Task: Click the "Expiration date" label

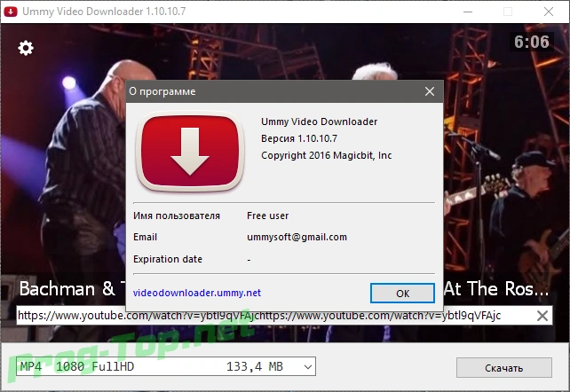Action: (x=168, y=259)
